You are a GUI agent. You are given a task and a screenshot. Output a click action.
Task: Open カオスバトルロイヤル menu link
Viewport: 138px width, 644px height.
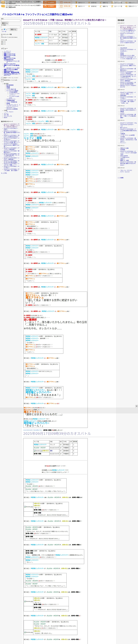pyautogui.click(x=10, y=64)
